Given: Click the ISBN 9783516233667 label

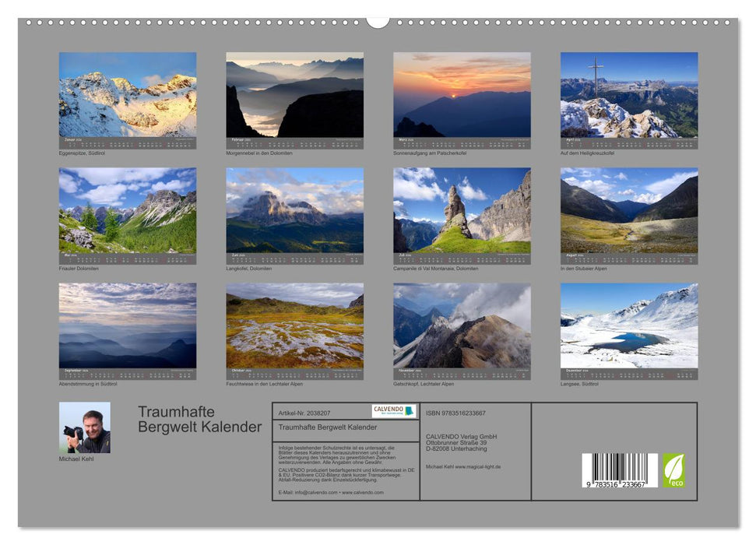Looking at the screenshot, I should [455, 413].
